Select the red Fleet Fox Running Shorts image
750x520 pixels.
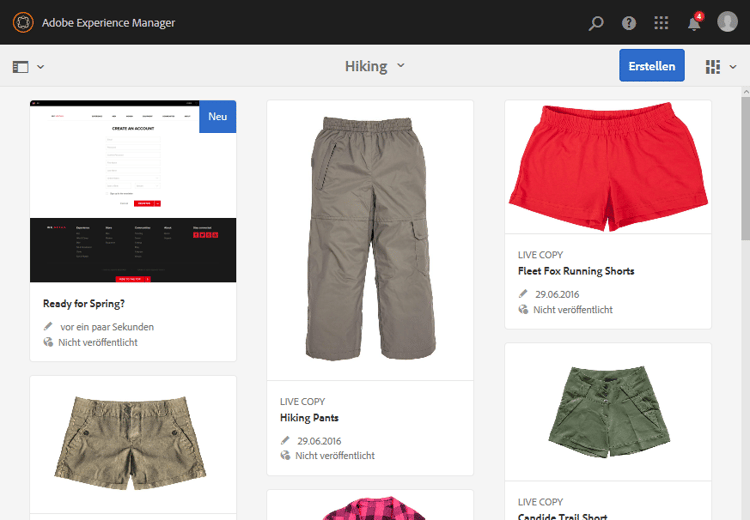tap(608, 167)
